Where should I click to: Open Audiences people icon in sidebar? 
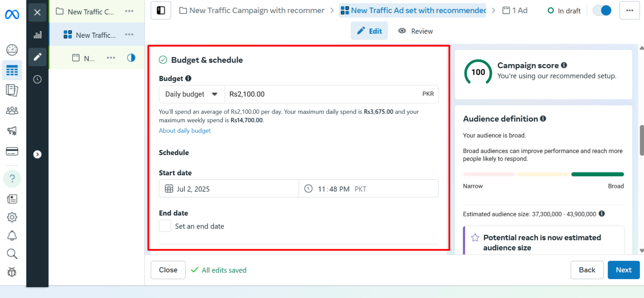click(12, 111)
